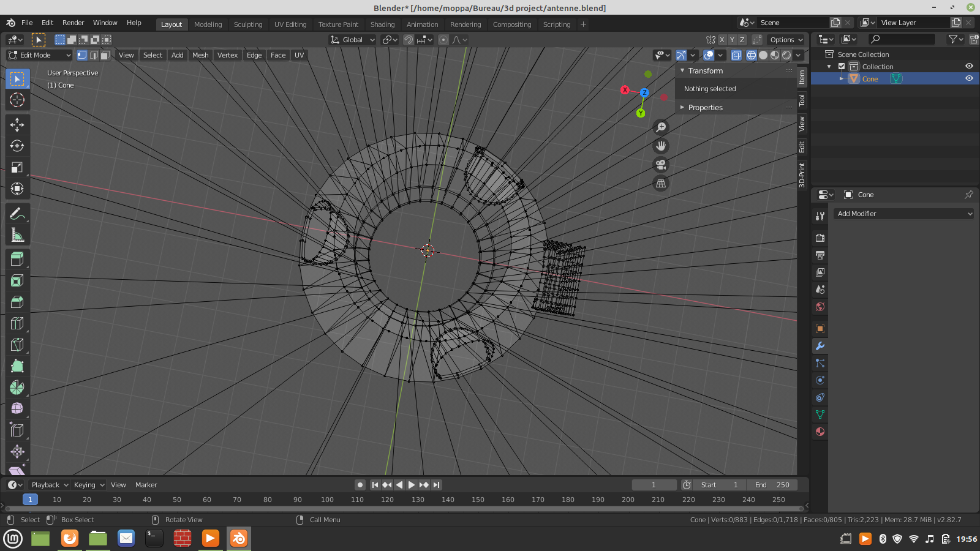Hide the Cone object in outliner
The image size is (980, 551).
tap(969, 78)
